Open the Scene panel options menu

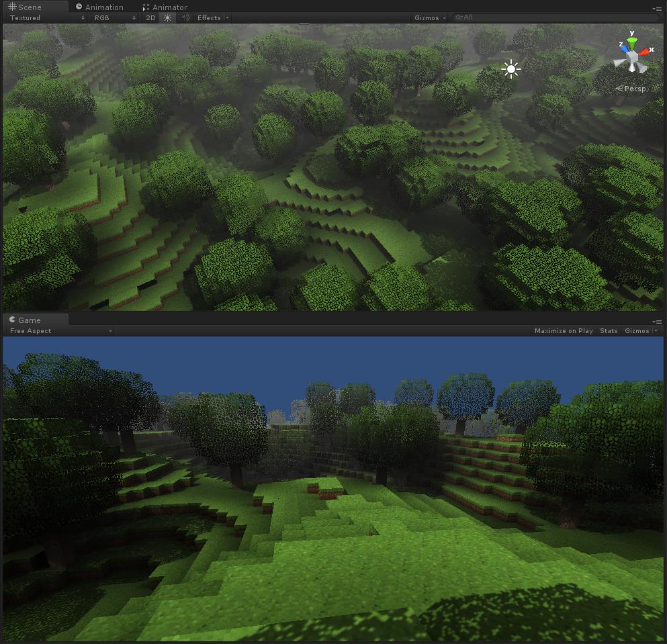[657, 9]
